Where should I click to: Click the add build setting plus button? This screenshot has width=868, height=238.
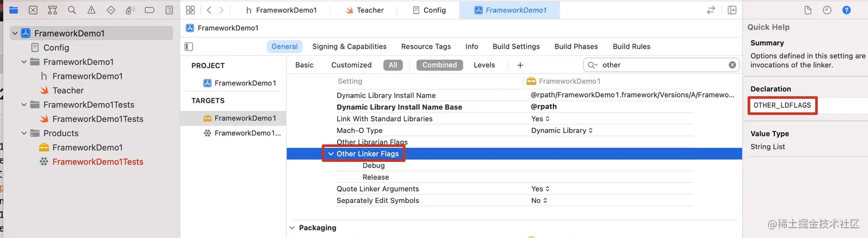520,65
